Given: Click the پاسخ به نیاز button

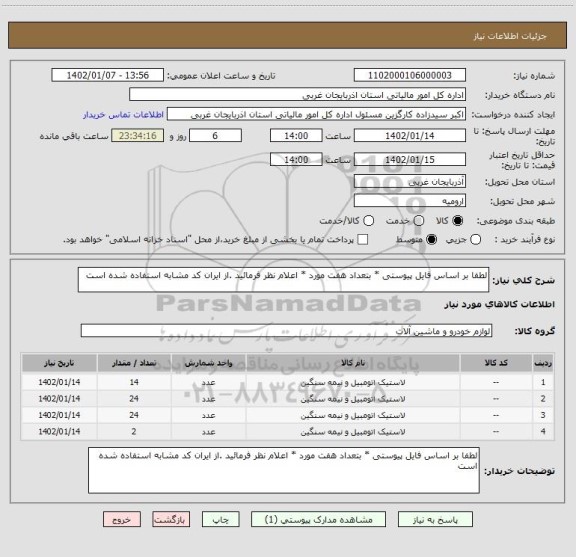Looking at the screenshot, I should 435,520.
